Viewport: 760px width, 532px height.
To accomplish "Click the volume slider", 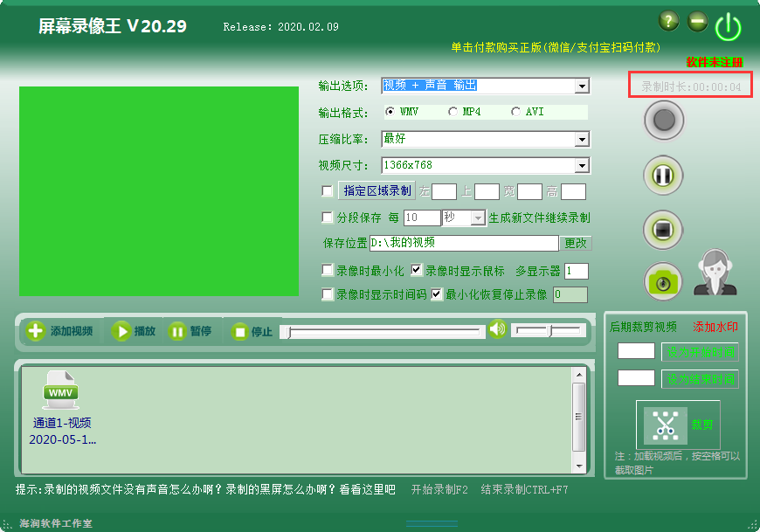I will [x=549, y=331].
